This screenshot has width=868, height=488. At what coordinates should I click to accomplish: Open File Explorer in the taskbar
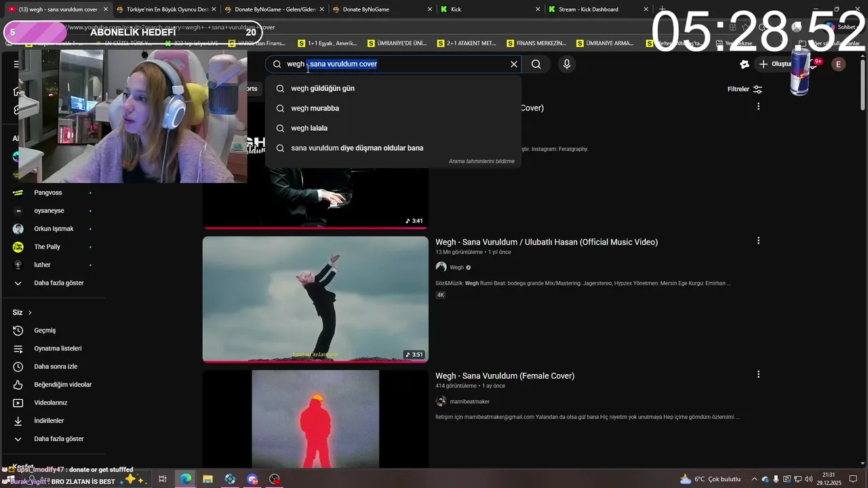[x=208, y=479]
